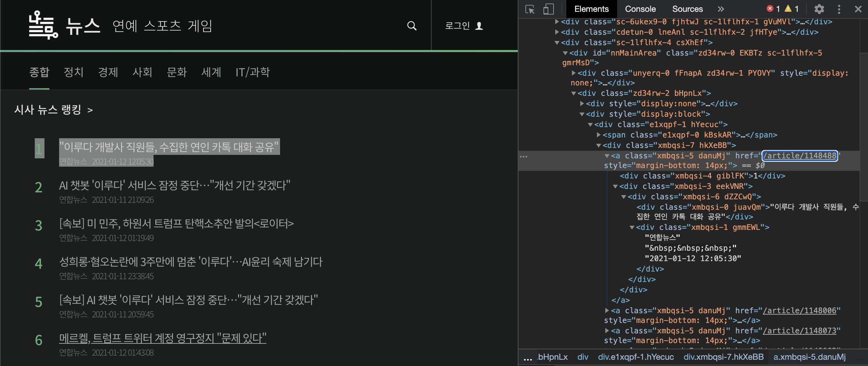Screen dimensions: 868x366
Task: Switch to the Sources tab
Action: click(x=687, y=9)
